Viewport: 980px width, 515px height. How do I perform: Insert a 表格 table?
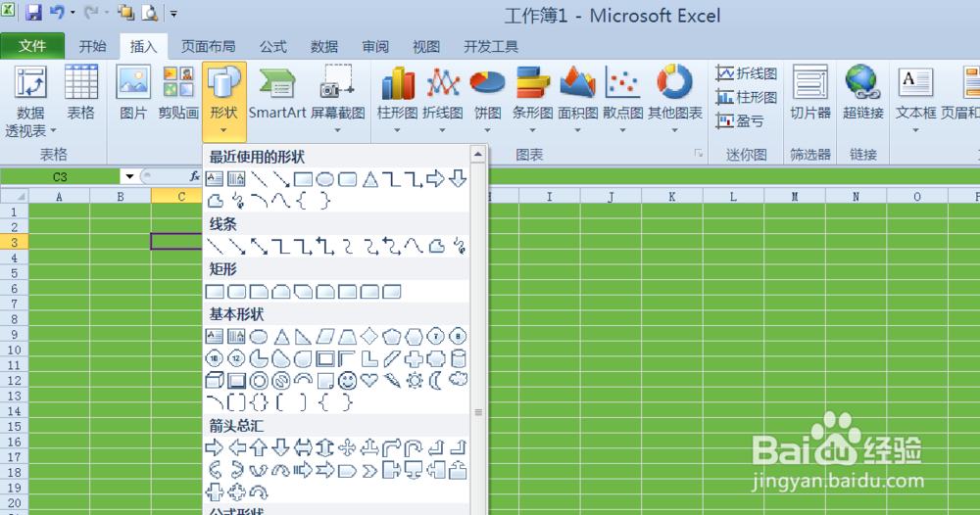(80, 94)
